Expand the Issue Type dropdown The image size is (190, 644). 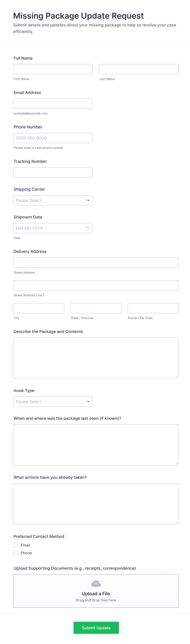click(53, 402)
